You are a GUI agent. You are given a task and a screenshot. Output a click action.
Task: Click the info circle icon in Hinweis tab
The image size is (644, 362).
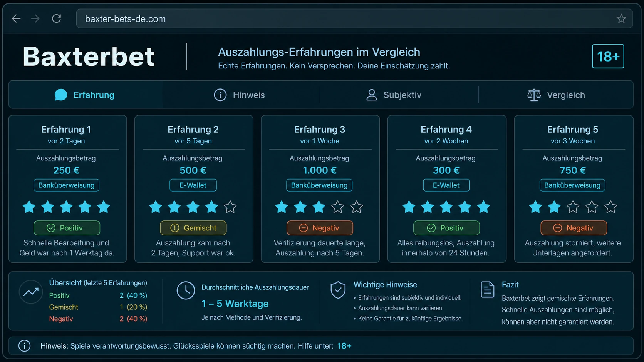click(220, 95)
